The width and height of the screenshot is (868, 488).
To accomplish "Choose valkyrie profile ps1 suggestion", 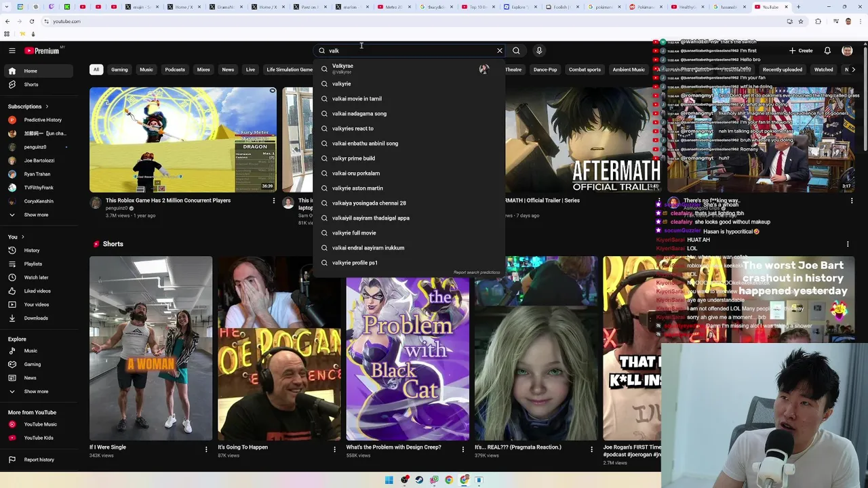I will (x=409, y=263).
